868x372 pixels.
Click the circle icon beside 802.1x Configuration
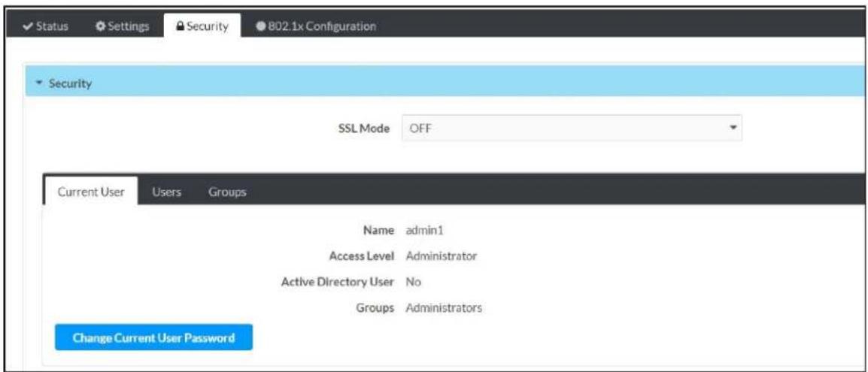pos(261,26)
